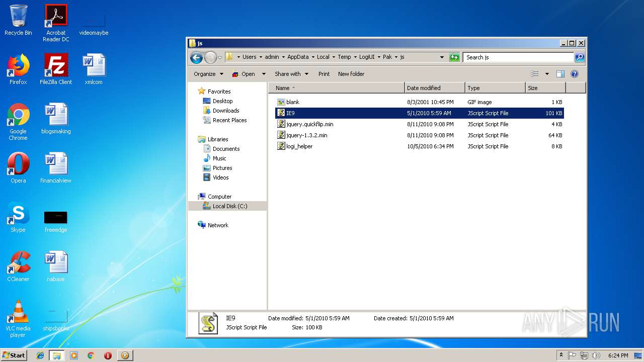
Task: Open the videomaybe desktop shortcut
Action: 94,23
